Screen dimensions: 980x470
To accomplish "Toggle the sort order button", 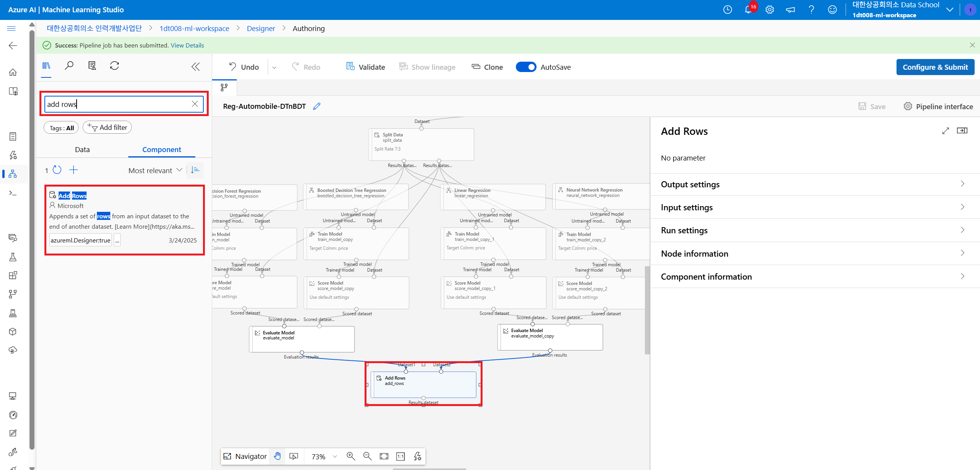I will pos(195,170).
